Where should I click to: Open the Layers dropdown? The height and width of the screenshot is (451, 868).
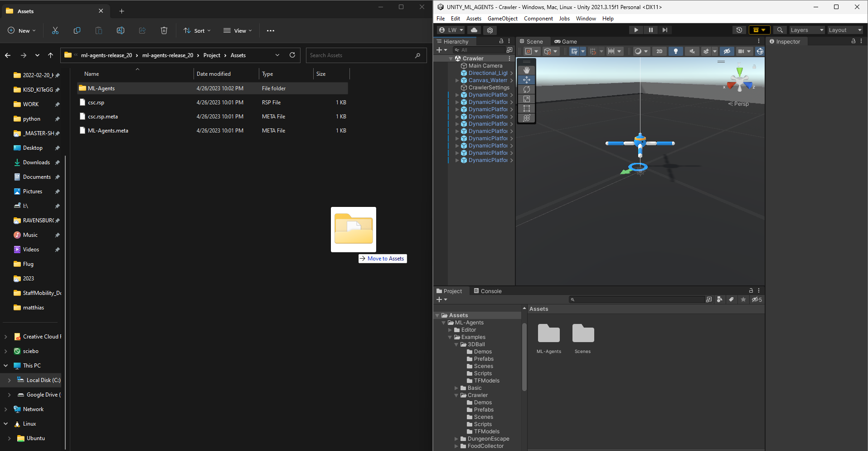click(806, 30)
